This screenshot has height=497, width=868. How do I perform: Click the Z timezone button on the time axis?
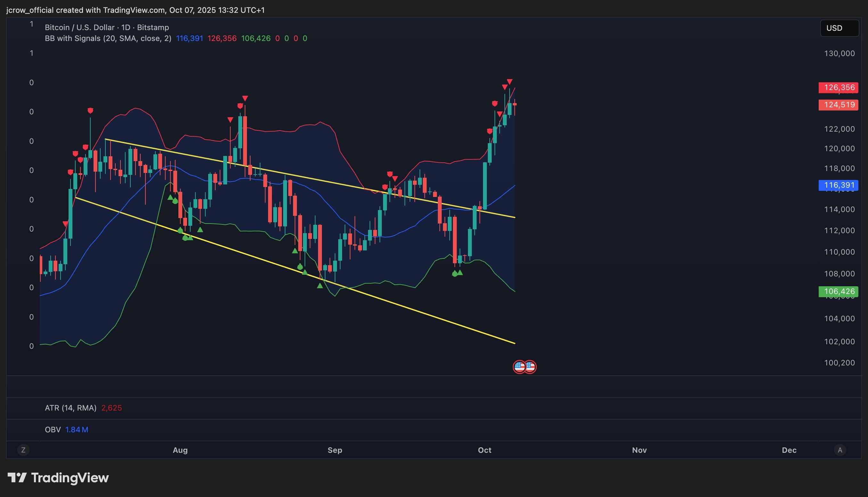[23, 450]
